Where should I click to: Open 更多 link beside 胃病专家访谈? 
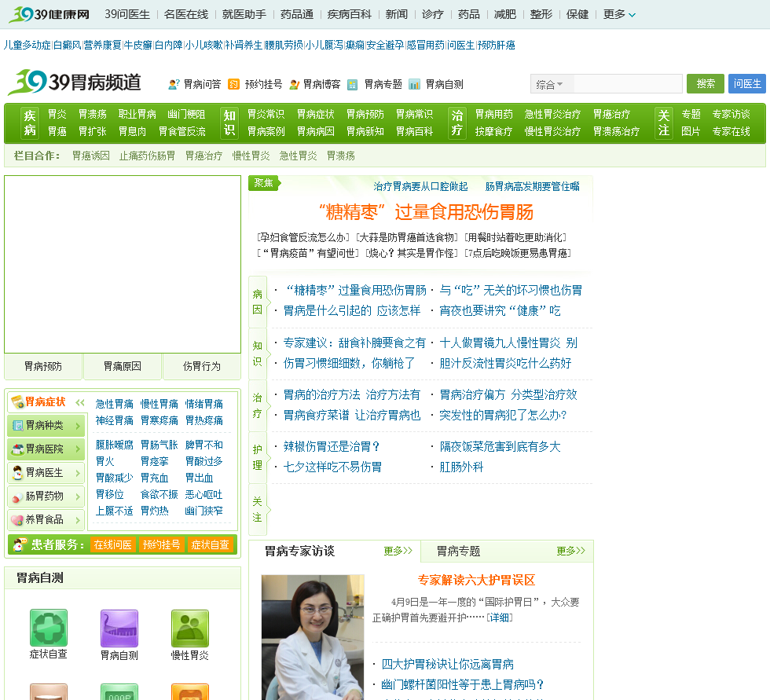pos(398,551)
